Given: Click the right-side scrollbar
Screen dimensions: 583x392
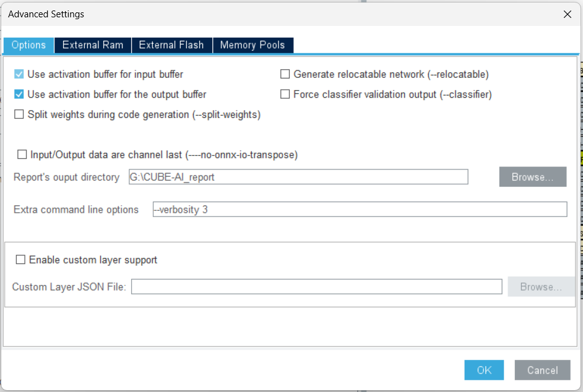Looking at the screenshot, I should 580,185.
